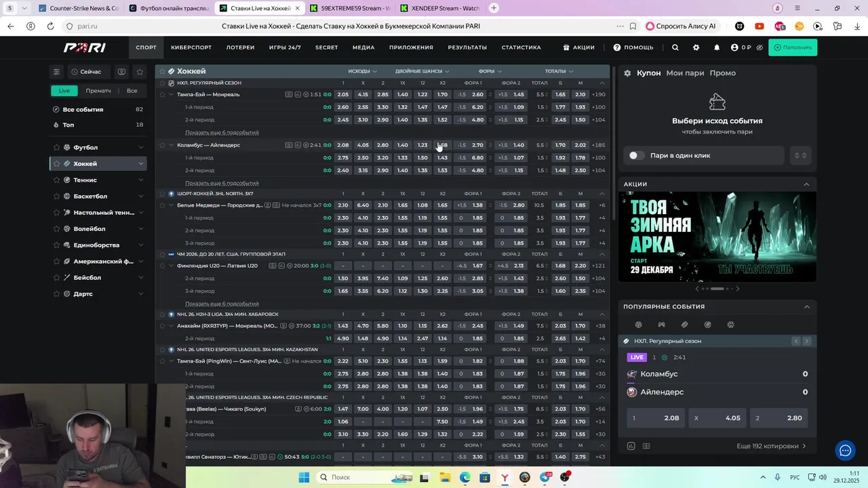Expand the Единоборства sport chevron
Screen dimensions: 868x488
coord(140,245)
